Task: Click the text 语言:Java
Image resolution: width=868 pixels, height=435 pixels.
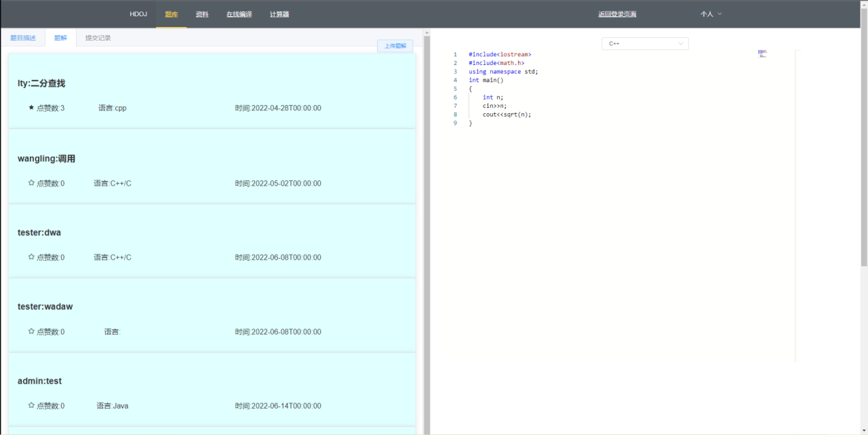Action: tap(112, 406)
